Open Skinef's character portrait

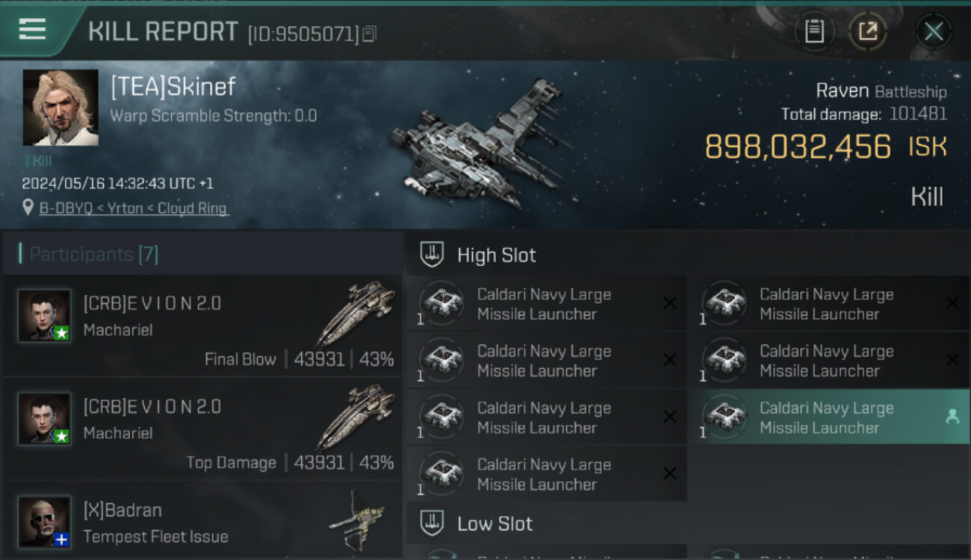[61, 108]
